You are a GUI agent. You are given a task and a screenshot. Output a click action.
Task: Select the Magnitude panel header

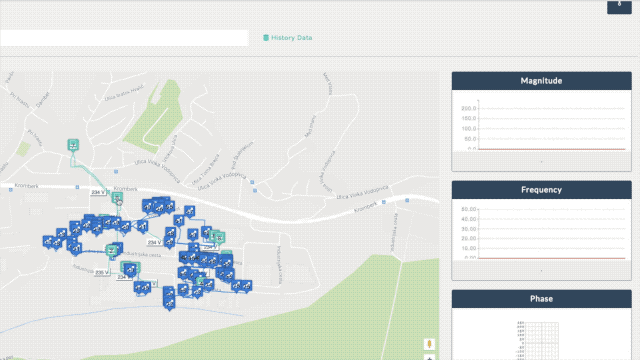(541, 81)
